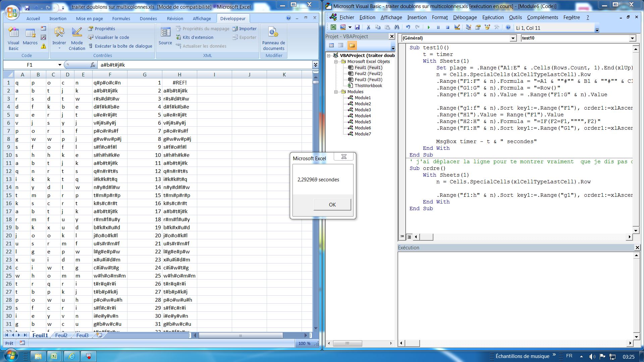Click Kits d'extension in the XML group

click(195, 37)
